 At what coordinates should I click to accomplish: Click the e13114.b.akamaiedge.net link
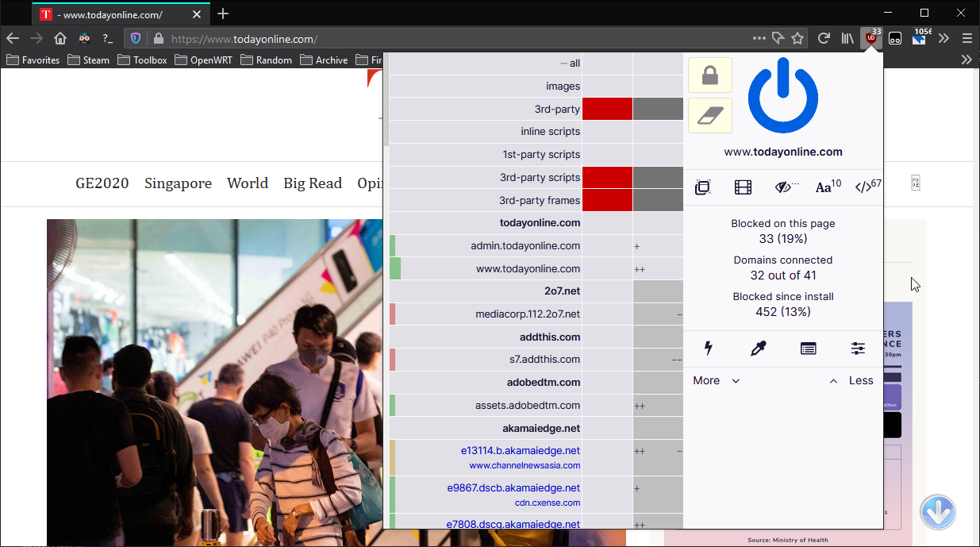coord(521,450)
